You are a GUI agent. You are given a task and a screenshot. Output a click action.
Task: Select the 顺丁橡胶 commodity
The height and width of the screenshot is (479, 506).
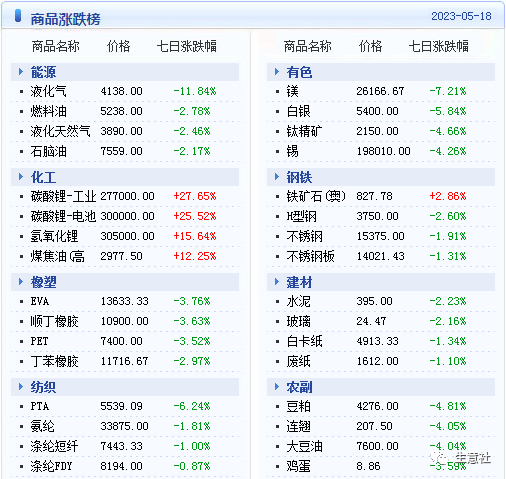(x=54, y=321)
